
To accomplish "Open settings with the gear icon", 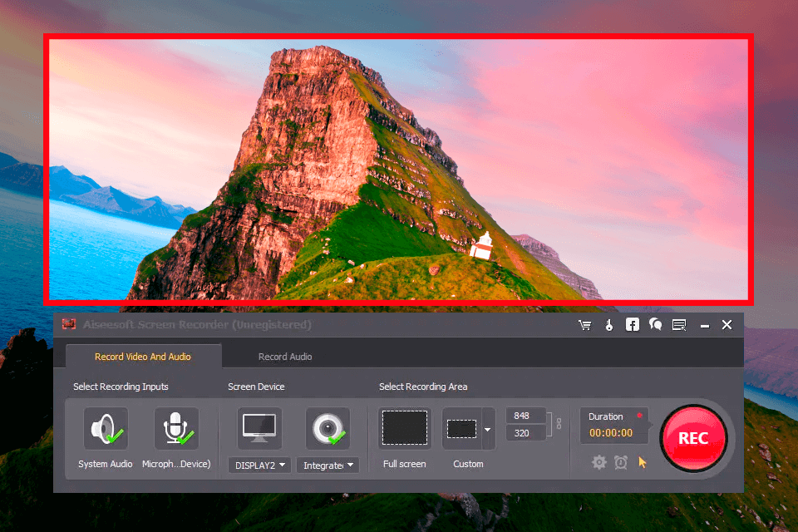I will coord(598,462).
